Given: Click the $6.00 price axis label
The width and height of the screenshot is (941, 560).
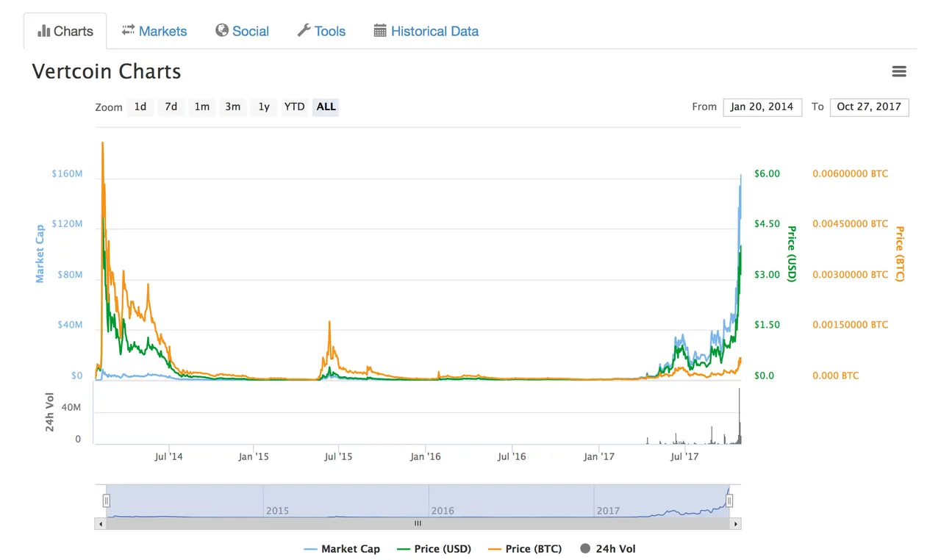Looking at the screenshot, I should click(x=767, y=173).
